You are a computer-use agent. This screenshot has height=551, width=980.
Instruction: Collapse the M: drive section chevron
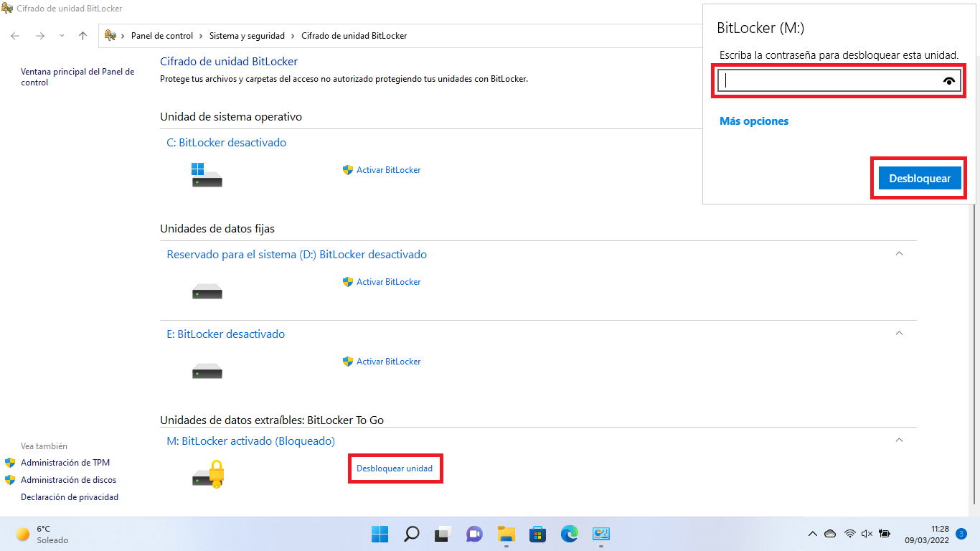899,440
